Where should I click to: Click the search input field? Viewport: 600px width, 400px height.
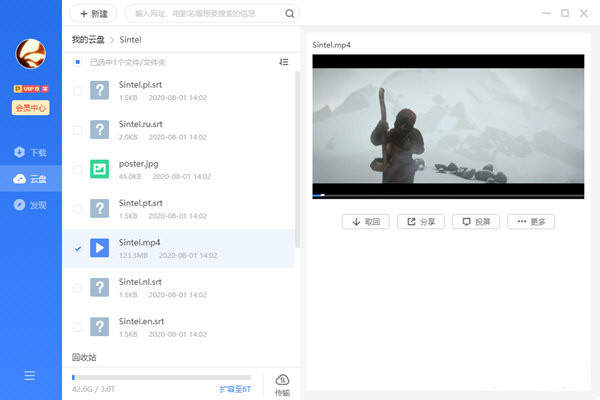point(205,14)
